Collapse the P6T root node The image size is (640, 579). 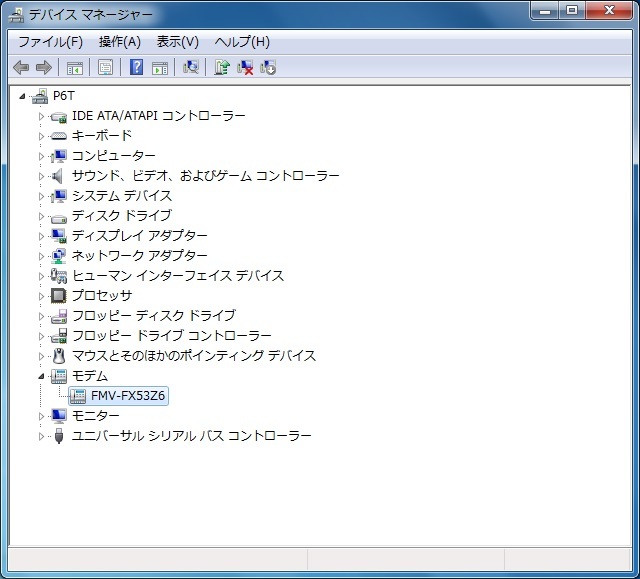tap(22, 96)
